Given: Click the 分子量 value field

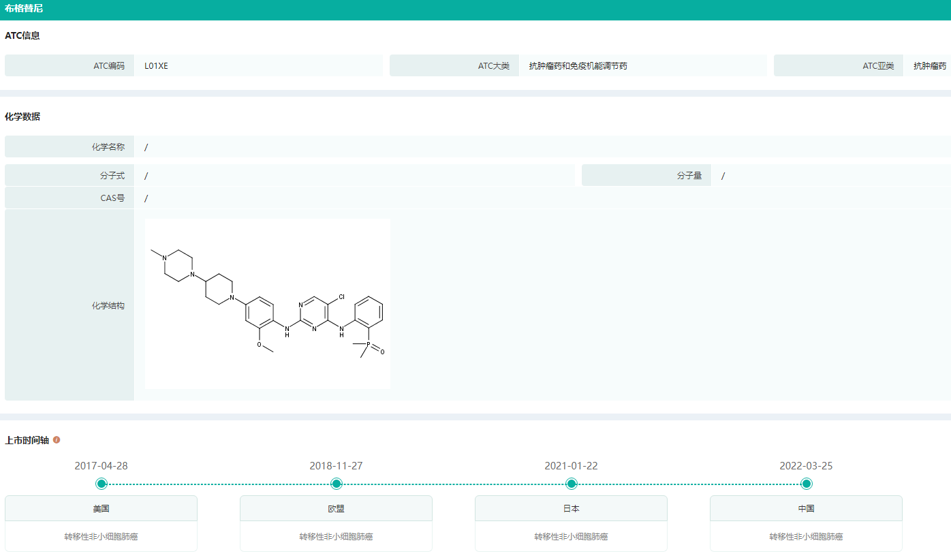Looking at the screenshot, I should 723,176.
